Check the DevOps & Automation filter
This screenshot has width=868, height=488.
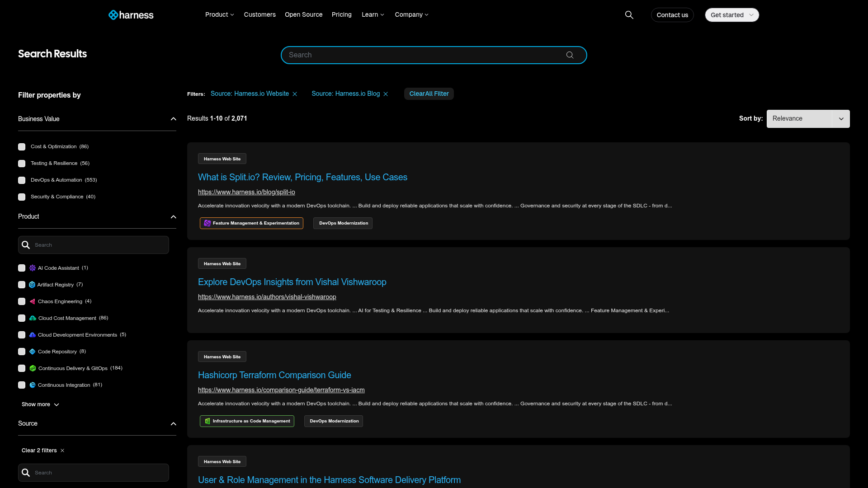[x=22, y=180]
